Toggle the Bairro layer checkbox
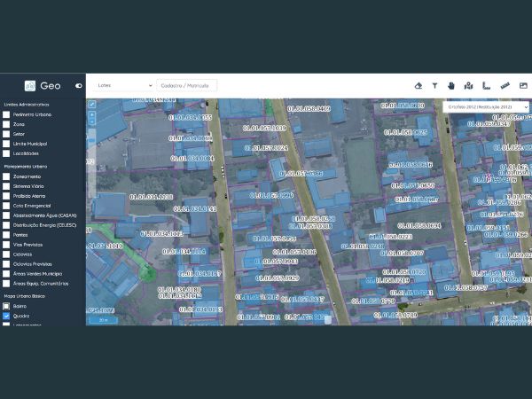Viewport: 532px width, 399px height. 6,307
